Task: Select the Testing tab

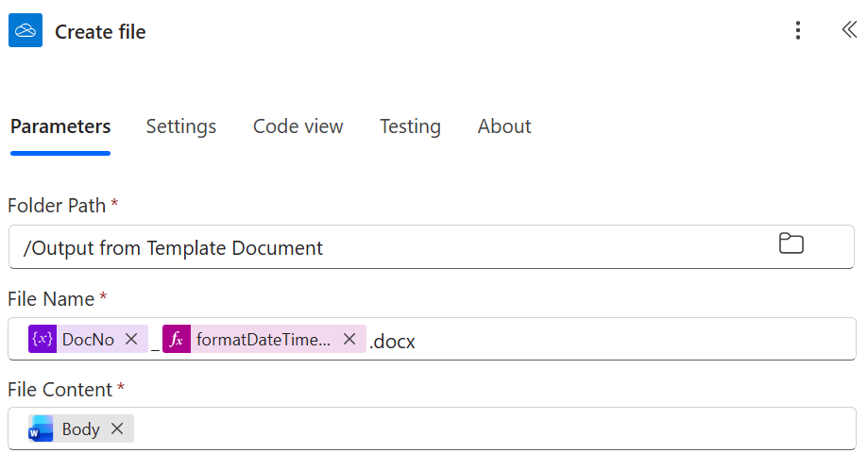Action: coord(410,126)
